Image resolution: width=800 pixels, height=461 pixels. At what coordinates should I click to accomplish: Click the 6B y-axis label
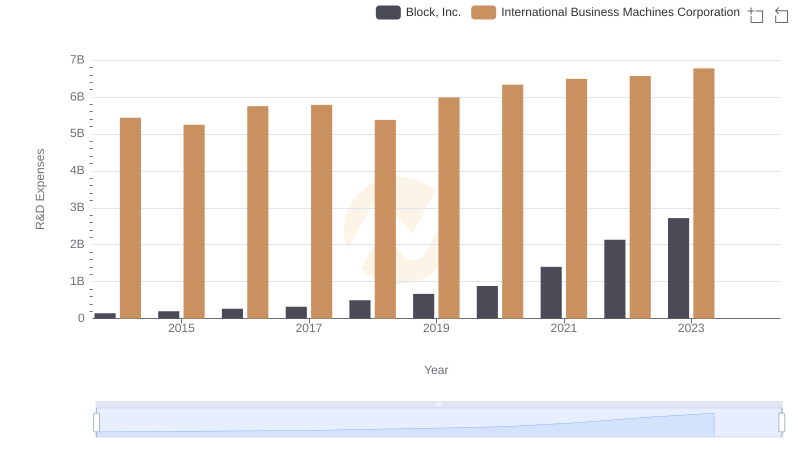pyautogui.click(x=77, y=97)
